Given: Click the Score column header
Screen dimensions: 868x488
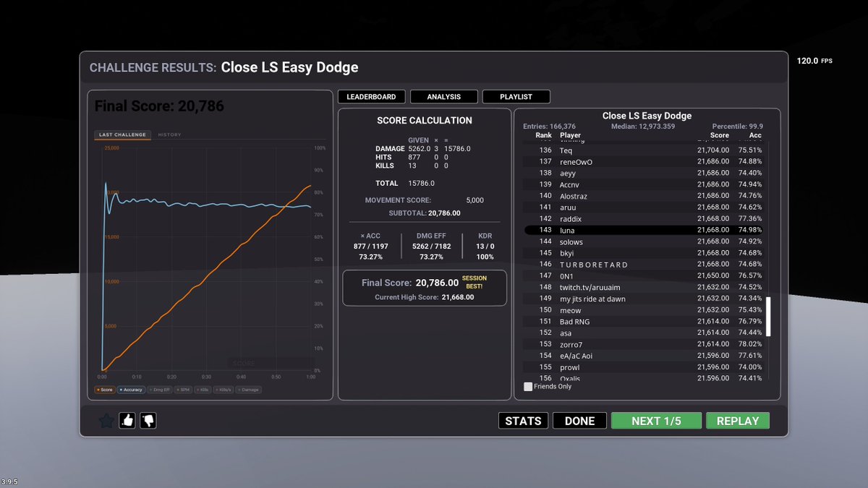Looking at the screenshot, I should point(720,135).
